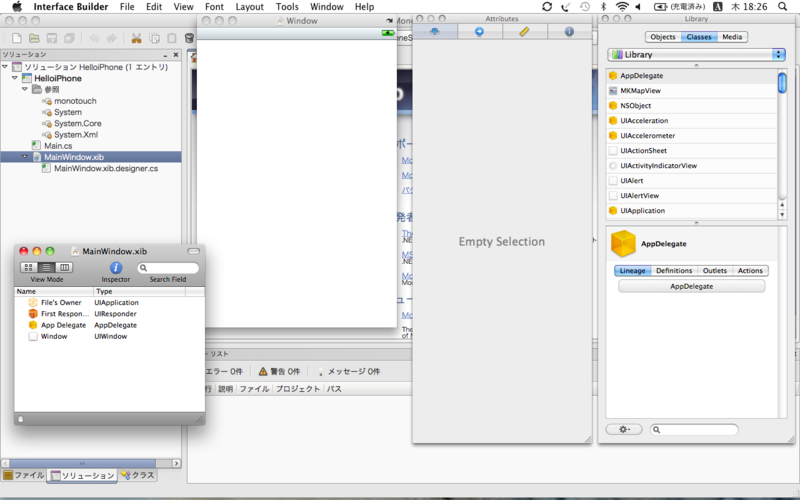Select First Responder cube icon
Screen dimensions: 800x500
[33, 314]
